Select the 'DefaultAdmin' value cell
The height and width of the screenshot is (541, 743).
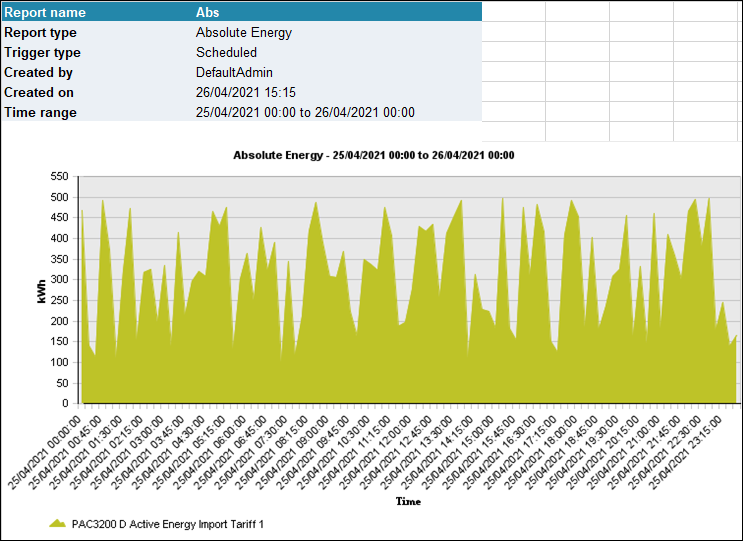(234, 73)
